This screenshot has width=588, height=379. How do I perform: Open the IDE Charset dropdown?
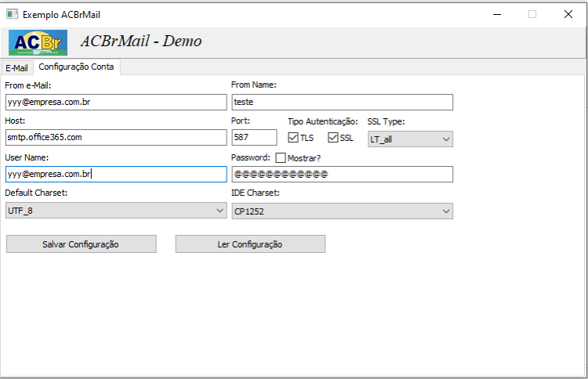coord(343,211)
